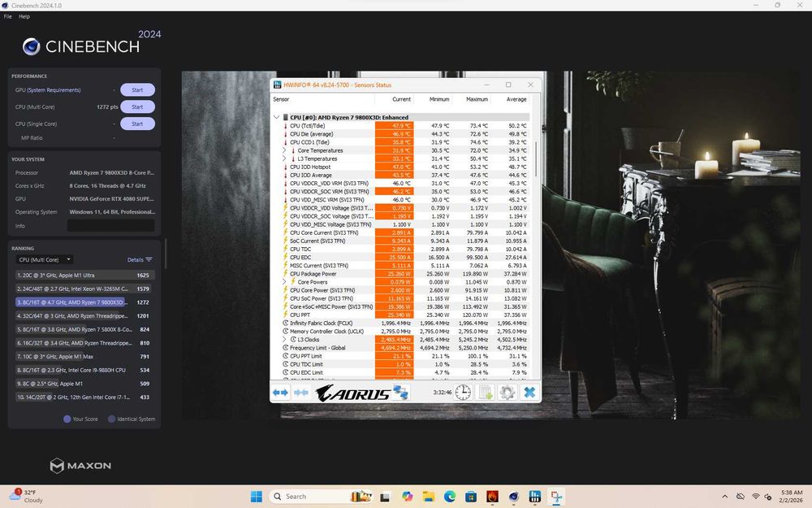
Task: Select the 'CPU PPT Limit' sensor row
Action: (400, 356)
